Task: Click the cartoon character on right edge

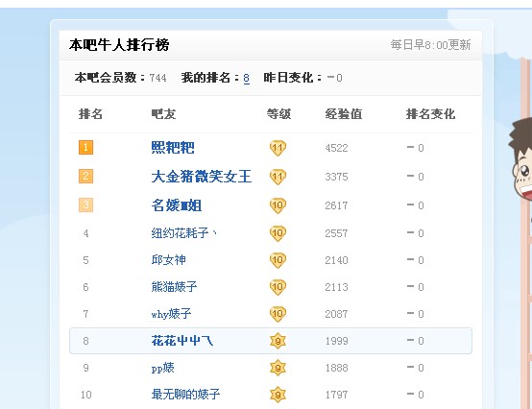Action: pos(520,160)
